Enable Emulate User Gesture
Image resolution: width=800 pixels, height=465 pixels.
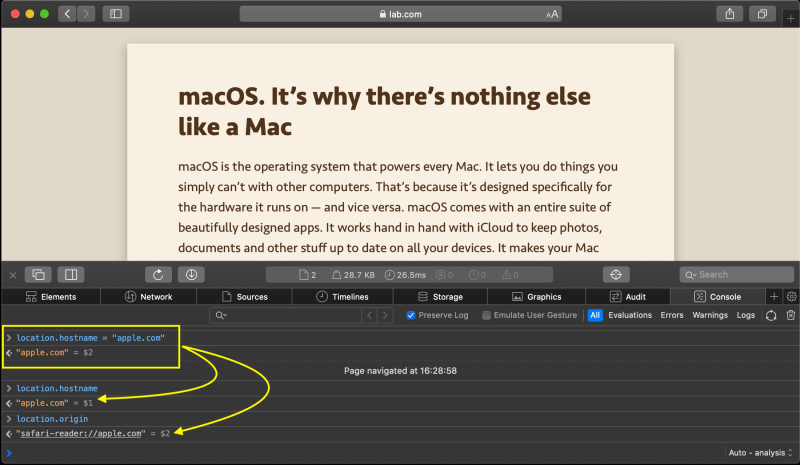486,315
